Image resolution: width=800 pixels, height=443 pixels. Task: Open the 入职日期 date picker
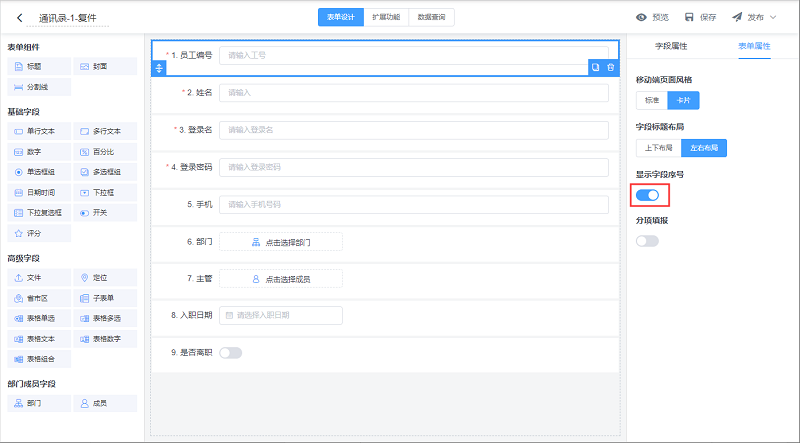(280, 315)
